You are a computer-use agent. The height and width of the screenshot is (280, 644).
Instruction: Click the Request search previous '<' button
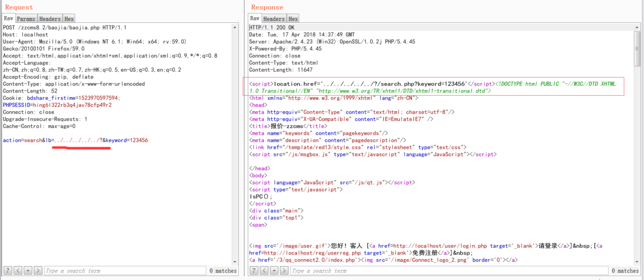[18, 271]
